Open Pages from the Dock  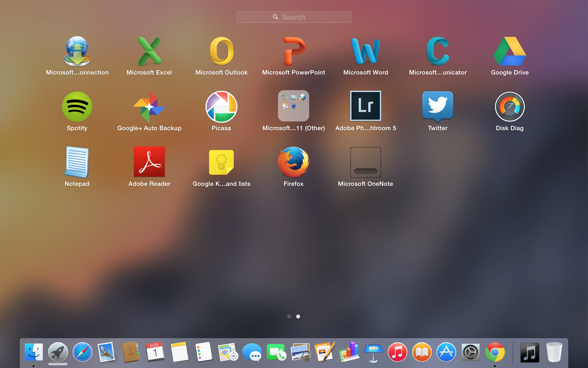pos(325,352)
